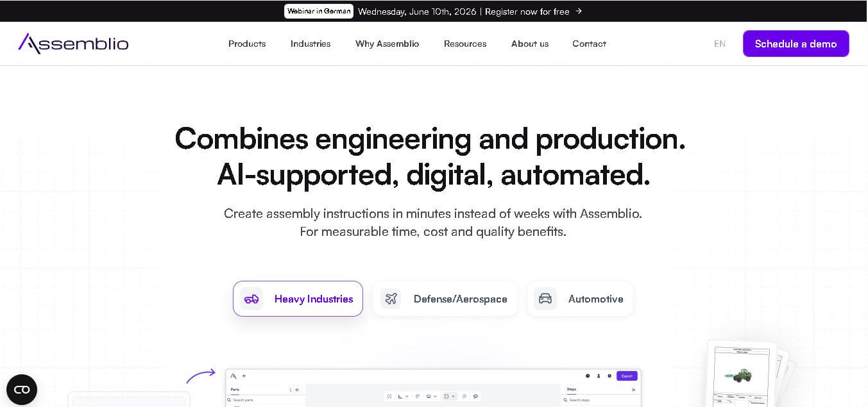Select the Heavy Industries tab
This screenshot has height=407, width=868.
tap(298, 299)
